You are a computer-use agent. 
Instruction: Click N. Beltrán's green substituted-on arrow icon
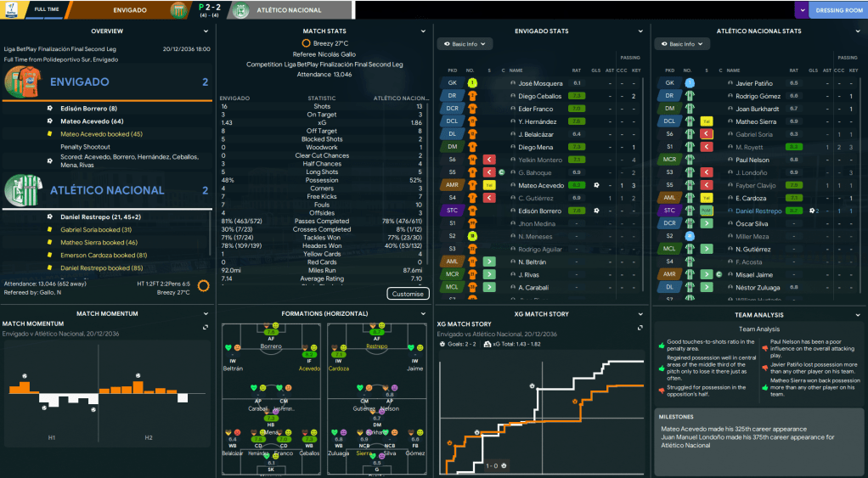(489, 261)
